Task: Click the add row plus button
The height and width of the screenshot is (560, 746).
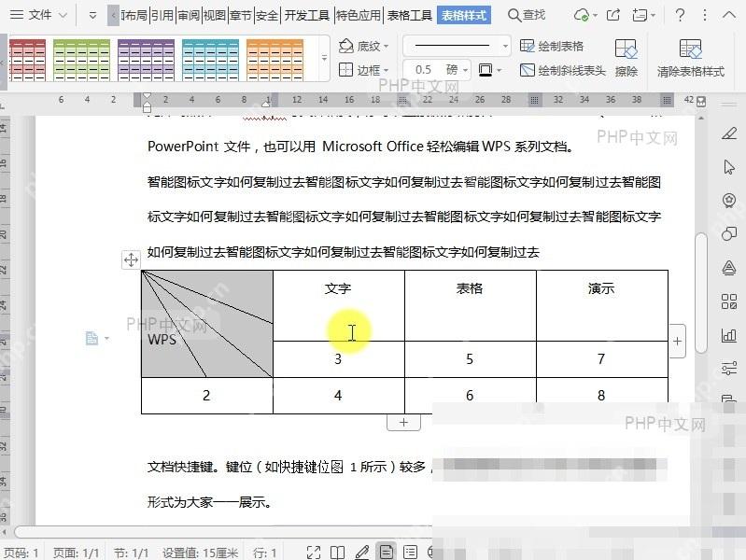Action: coord(403,423)
